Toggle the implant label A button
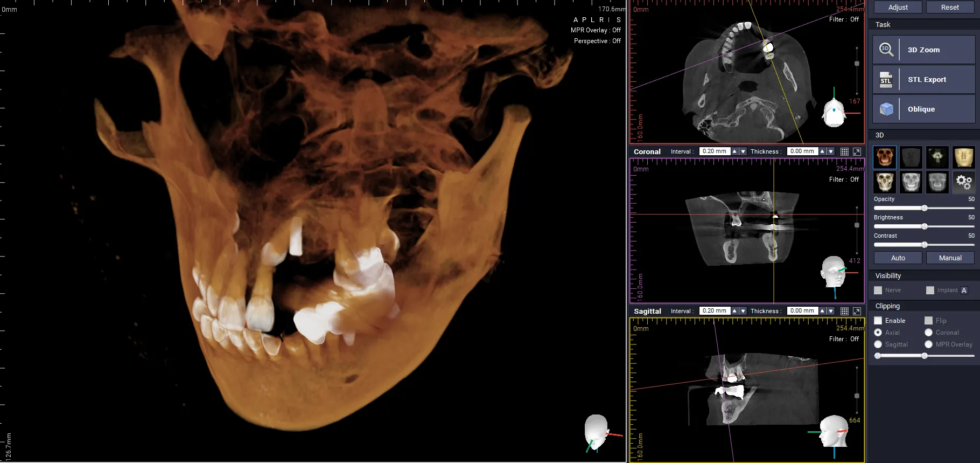The height and width of the screenshot is (463, 980). (964, 291)
